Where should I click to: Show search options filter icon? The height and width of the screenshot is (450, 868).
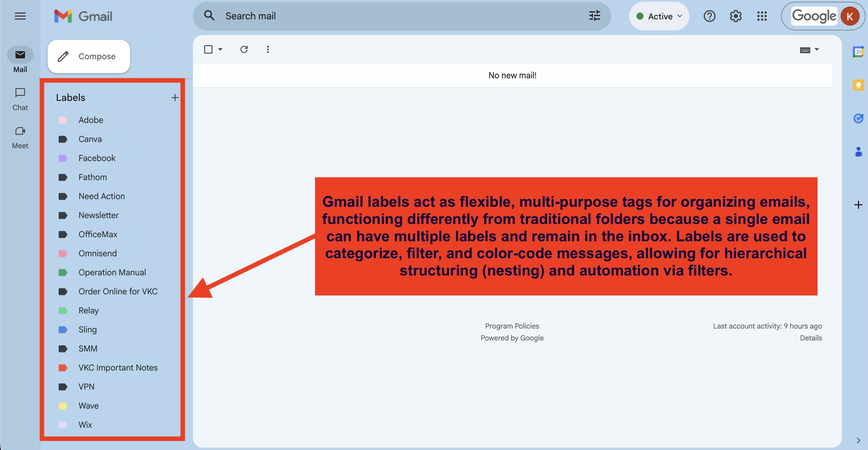(595, 16)
